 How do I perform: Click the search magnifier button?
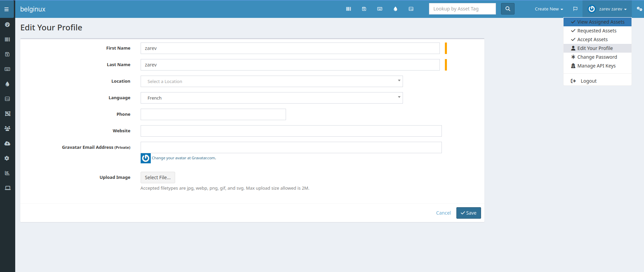507,9
